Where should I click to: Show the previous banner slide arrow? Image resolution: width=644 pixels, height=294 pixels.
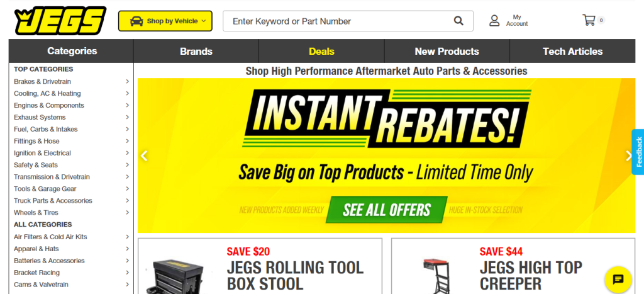coord(144,156)
